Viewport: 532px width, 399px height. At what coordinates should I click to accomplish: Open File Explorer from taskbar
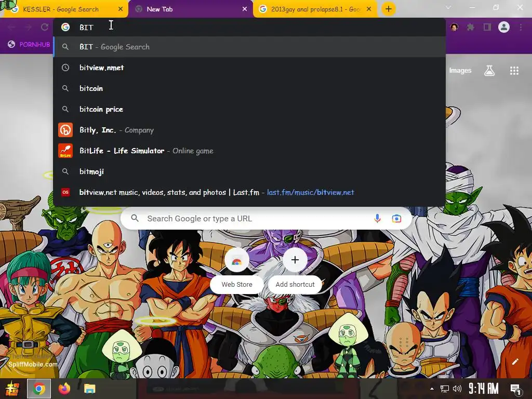pyautogui.click(x=89, y=389)
